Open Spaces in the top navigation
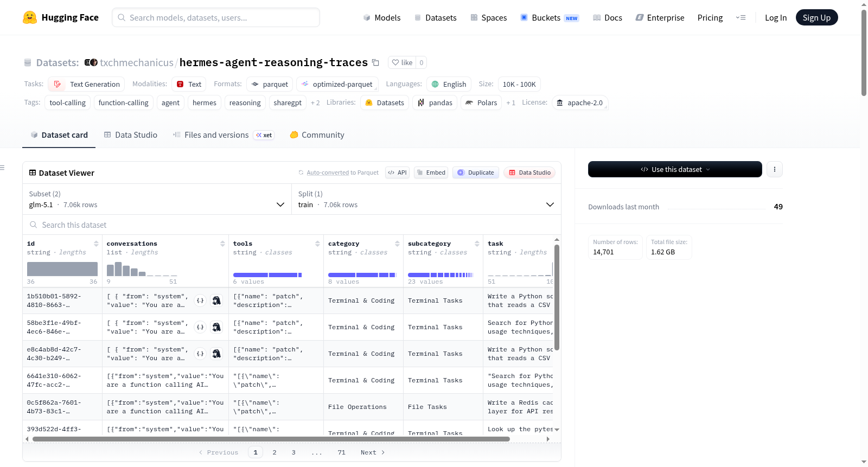Screen dimensions: 868x467 489,17
